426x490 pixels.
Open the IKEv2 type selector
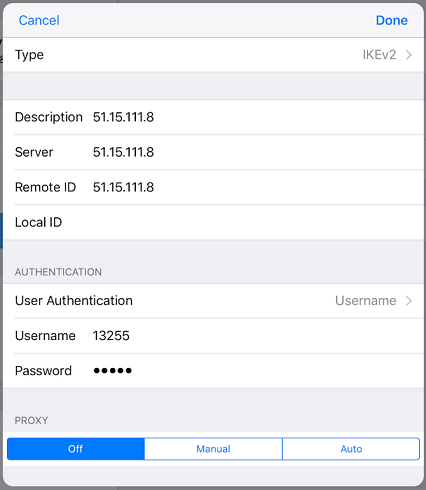[379, 55]
